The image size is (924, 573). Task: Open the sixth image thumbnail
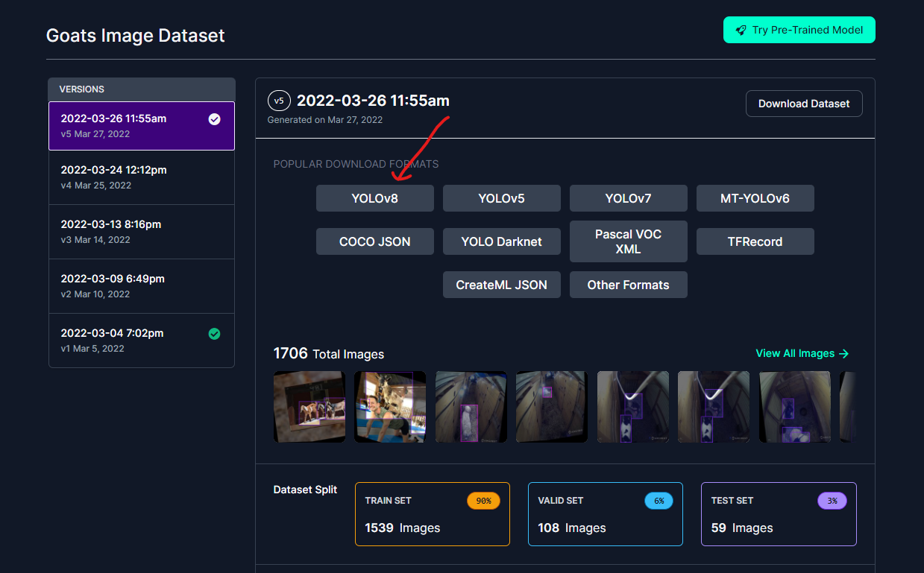714,407
